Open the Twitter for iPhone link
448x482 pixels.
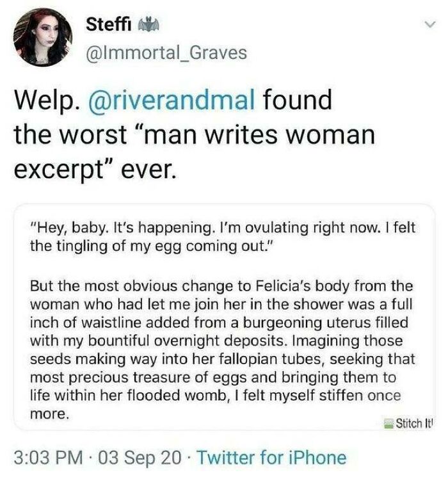coord(271,458)
